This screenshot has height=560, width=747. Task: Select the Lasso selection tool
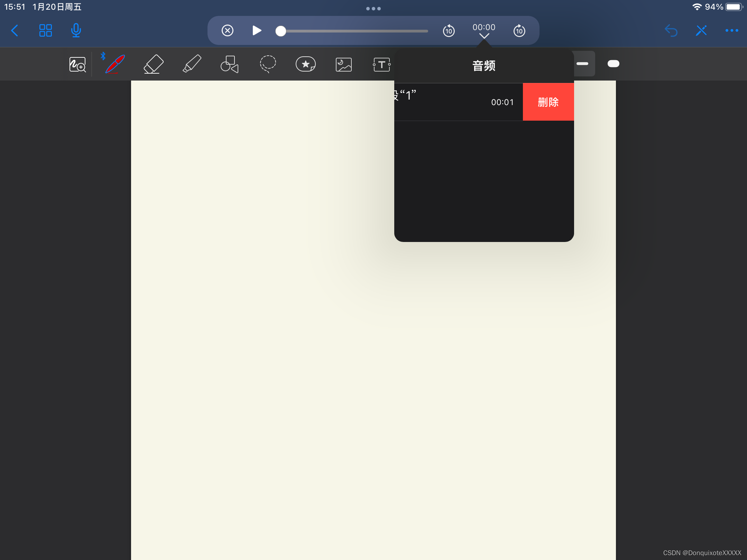(x=268, y=64)
